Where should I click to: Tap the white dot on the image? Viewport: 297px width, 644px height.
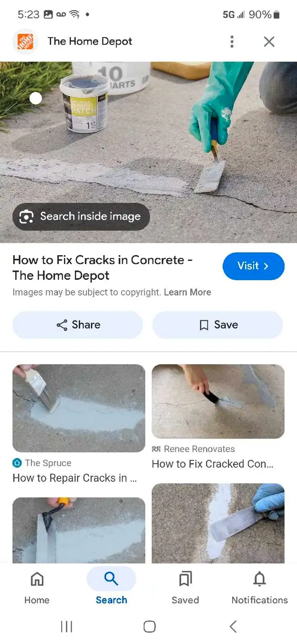pos(36,98)
